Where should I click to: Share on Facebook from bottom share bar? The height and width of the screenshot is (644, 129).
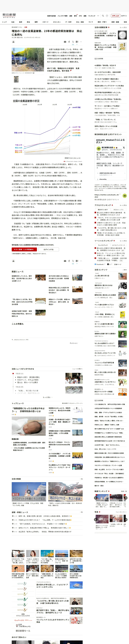(69, 261)
